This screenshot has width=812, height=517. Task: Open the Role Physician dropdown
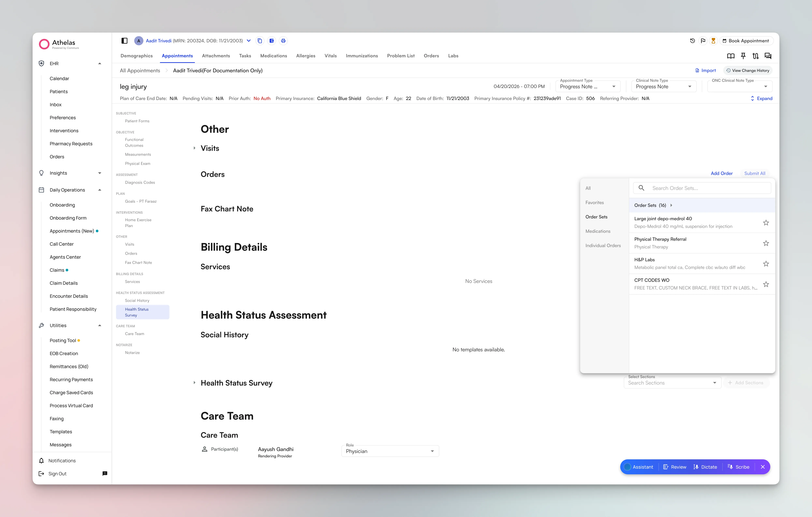[x=390, y=451]
